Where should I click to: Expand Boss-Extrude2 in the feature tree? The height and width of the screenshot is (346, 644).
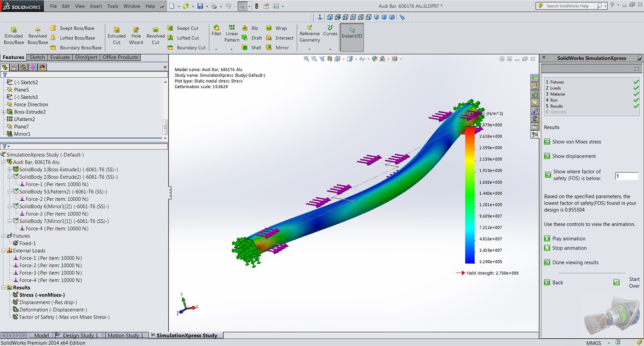tap(4, 112)
